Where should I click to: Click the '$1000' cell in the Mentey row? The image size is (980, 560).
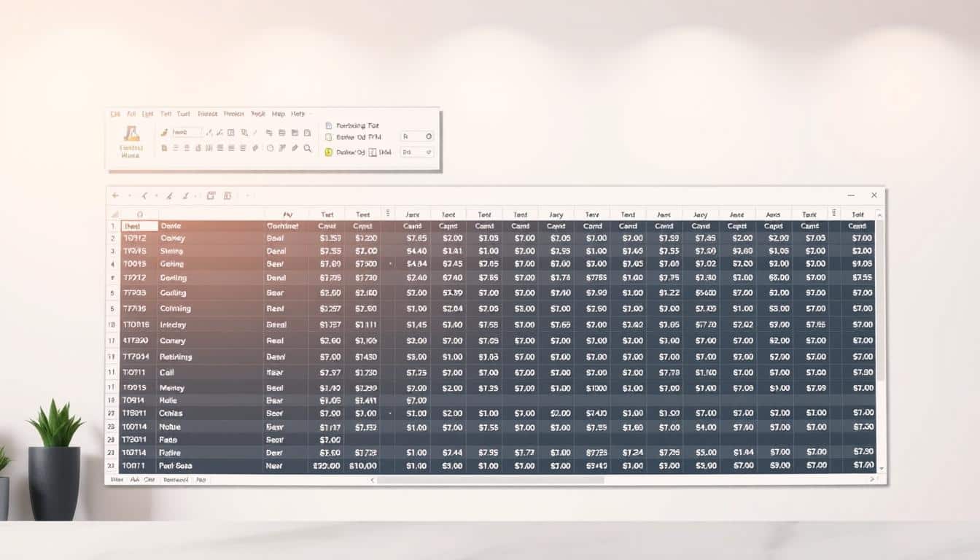593,388
